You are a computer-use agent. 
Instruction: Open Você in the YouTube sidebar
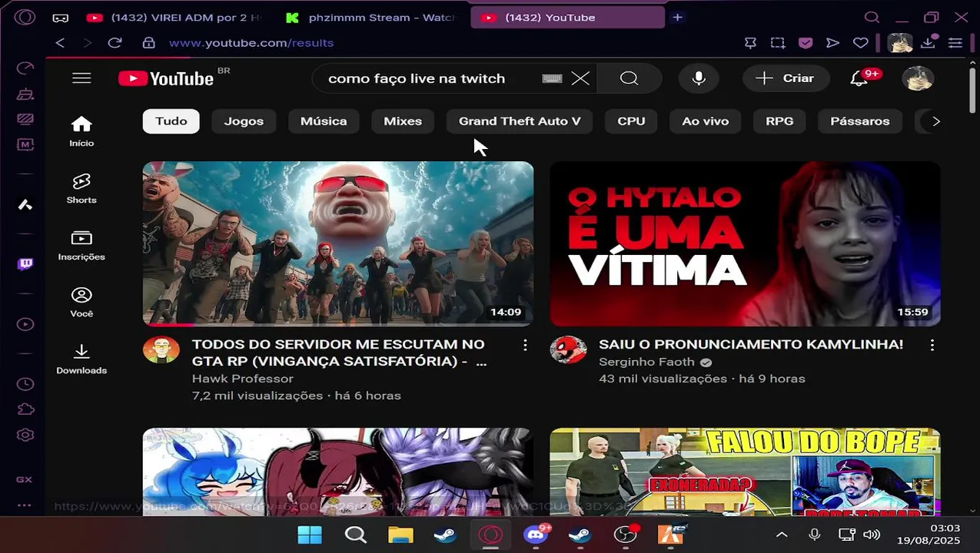[x=81, y=302]
